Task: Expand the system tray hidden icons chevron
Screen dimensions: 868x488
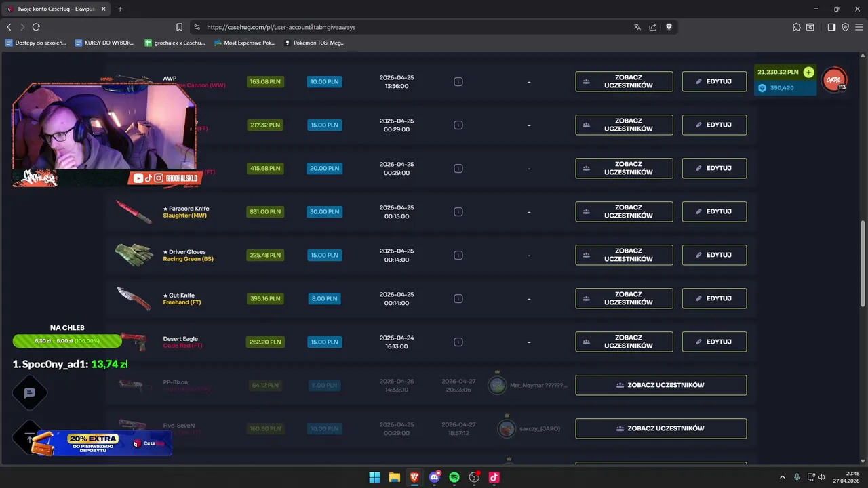Action: (x=782, y=477)
